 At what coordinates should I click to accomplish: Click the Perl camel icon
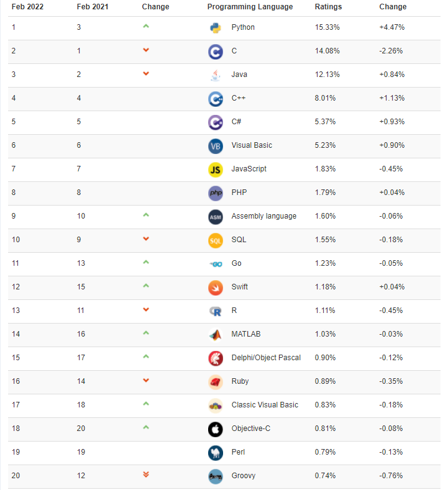216,453
